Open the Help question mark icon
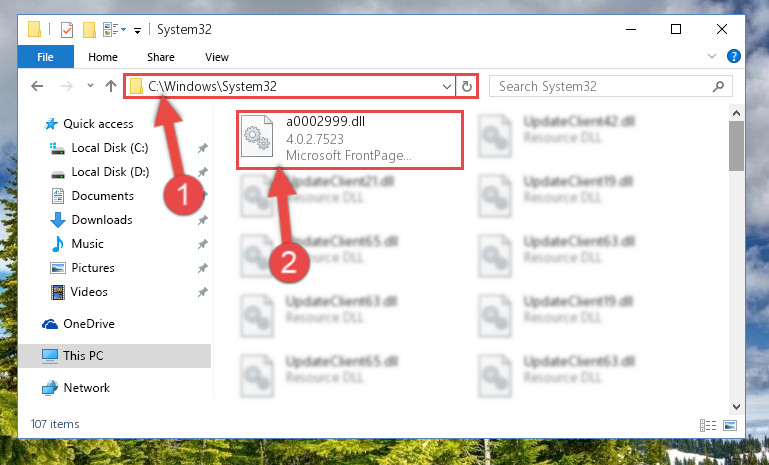This screenshot has width=769, height=465. (734, 56)
